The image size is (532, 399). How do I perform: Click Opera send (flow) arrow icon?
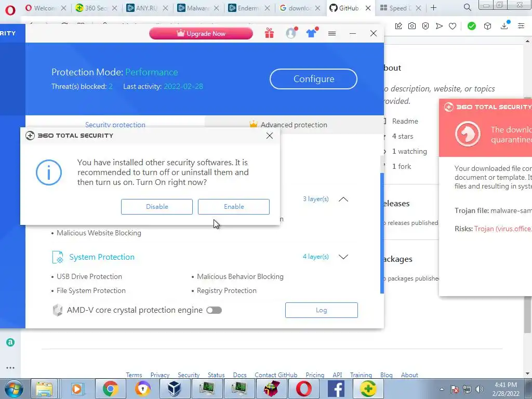tap(439, 26)
